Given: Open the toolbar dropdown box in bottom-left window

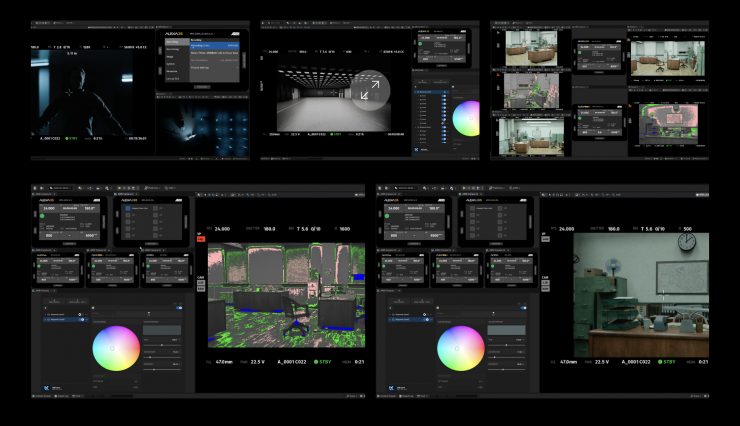Looking at the screenshot, I should [x=60, y=188].
